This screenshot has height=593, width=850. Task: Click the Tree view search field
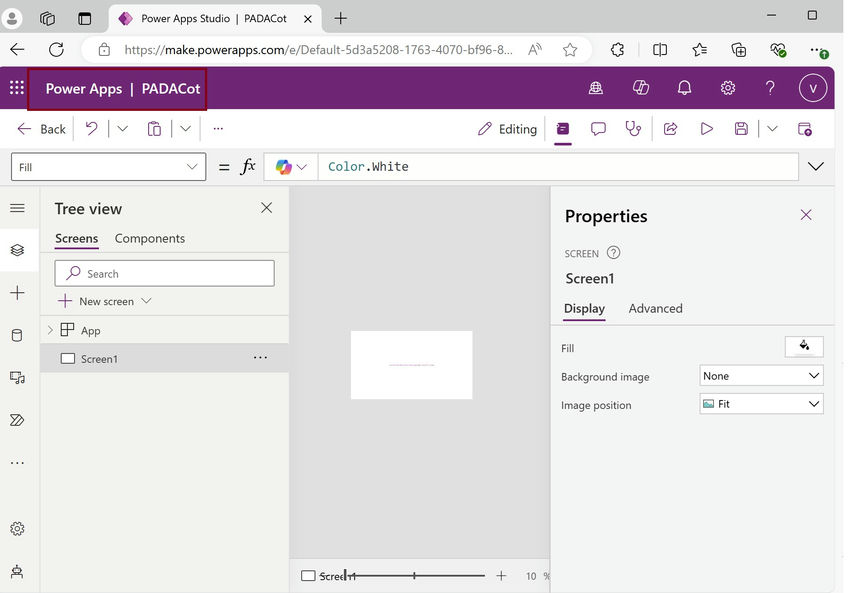[164, 273]
